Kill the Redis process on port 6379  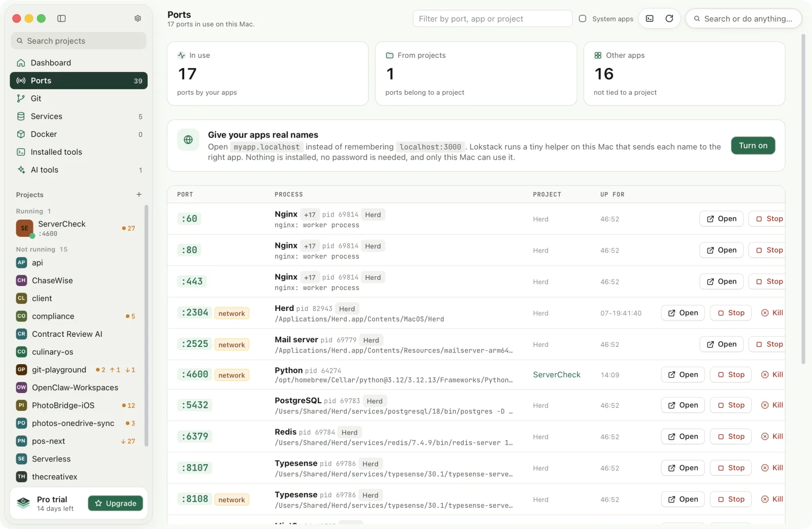[x=772, y=437]
